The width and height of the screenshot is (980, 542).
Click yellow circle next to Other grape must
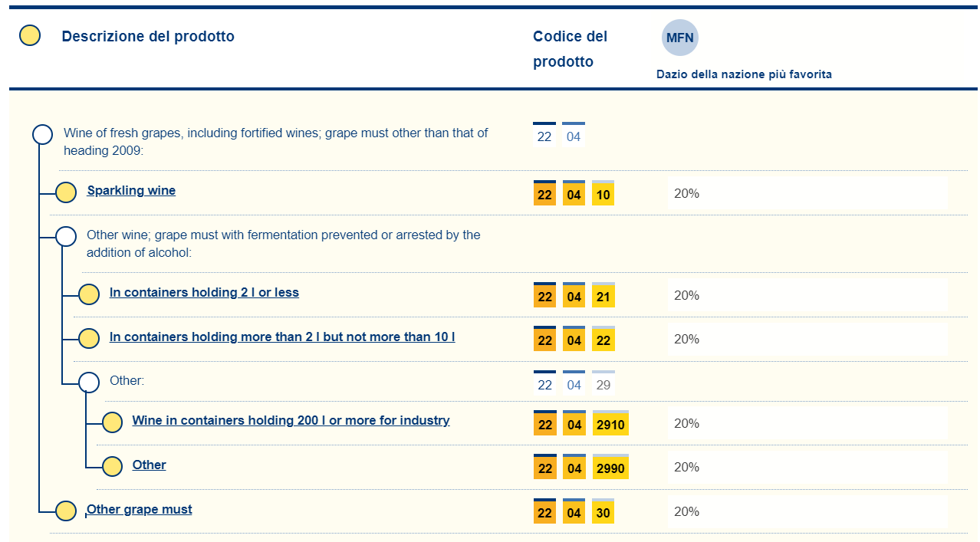66,511
